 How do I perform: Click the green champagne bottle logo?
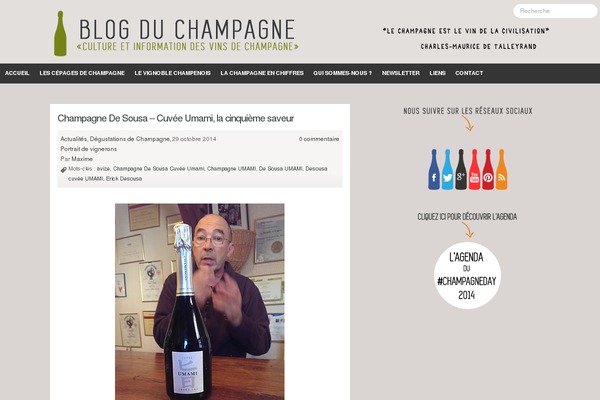60,33
